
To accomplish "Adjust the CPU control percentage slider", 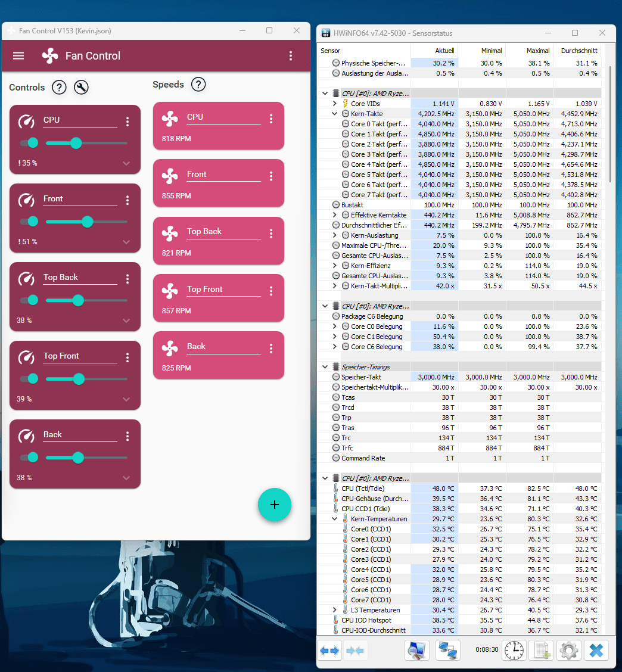I will pos(86,143).
